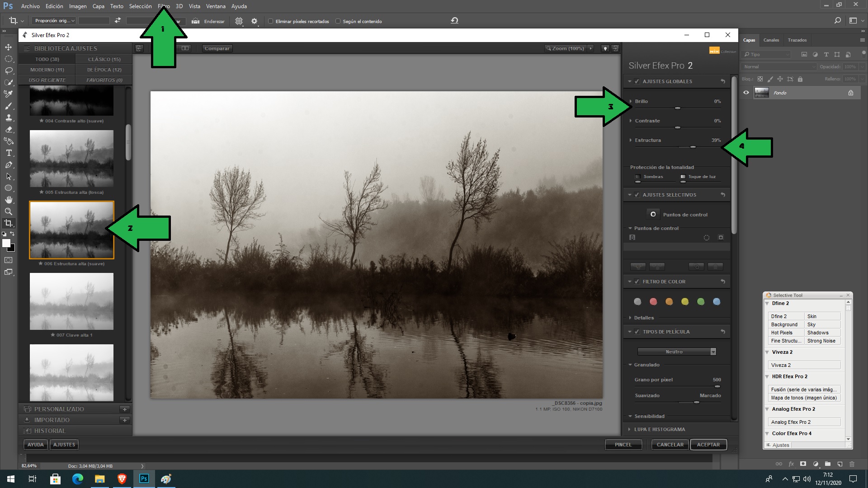Viewport: 868px width, 488px height.
Task: Click the Pincel button
Action: [x=623, y=445]
